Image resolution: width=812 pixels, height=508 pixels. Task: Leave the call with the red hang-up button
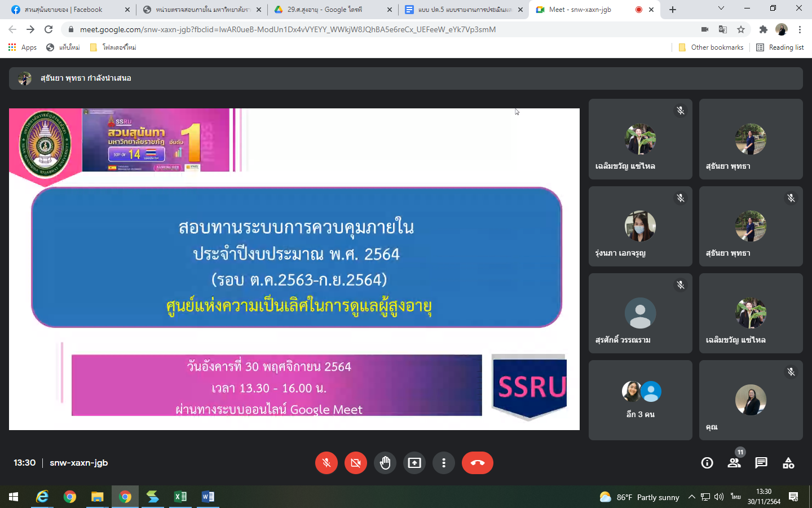coord(477,463)
